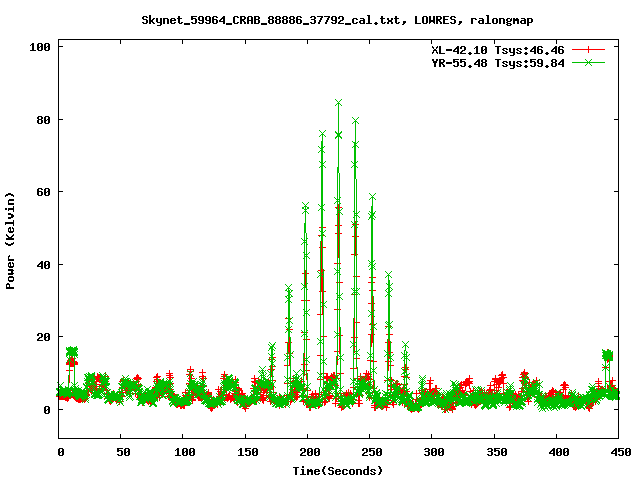Click x-axis tick label 350
The width and height of the screenshot is (640, 480).
tap(496, 452)
